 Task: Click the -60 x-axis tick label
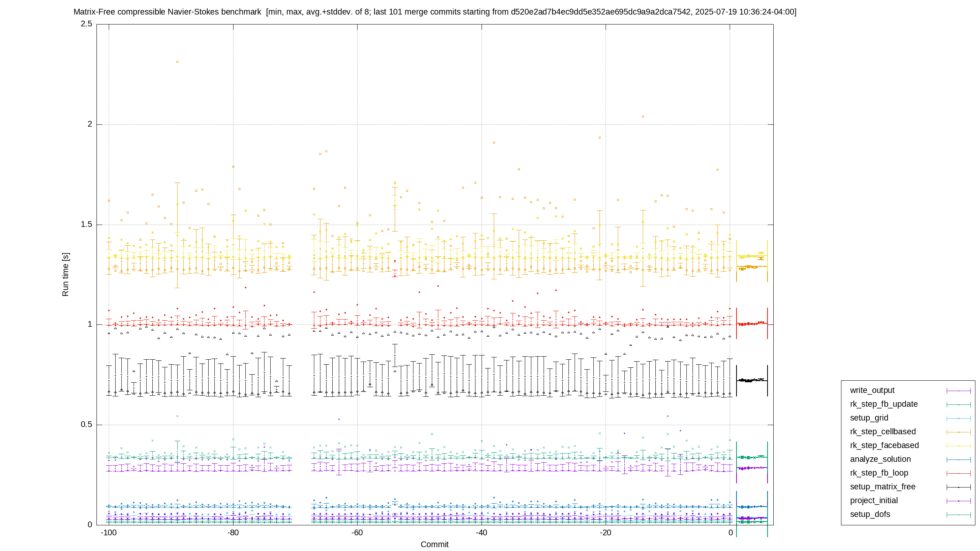tap(357, 533)
